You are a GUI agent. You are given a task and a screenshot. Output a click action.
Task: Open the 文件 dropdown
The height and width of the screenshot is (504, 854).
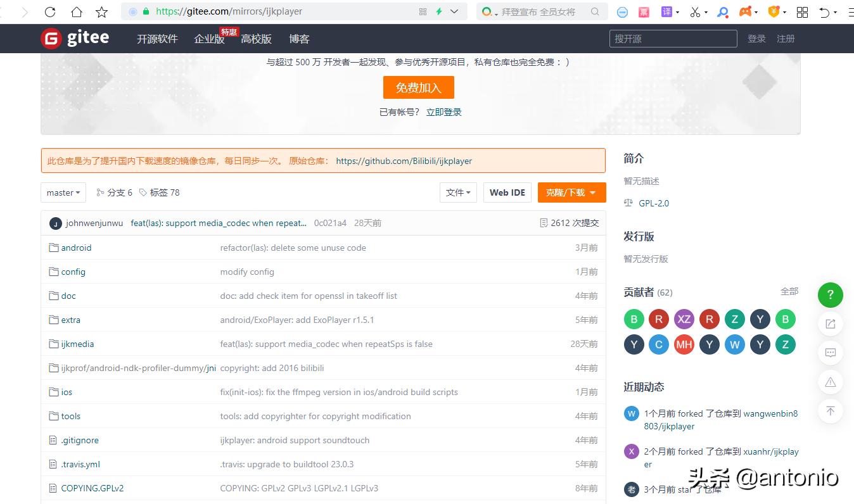pos(458,192)
